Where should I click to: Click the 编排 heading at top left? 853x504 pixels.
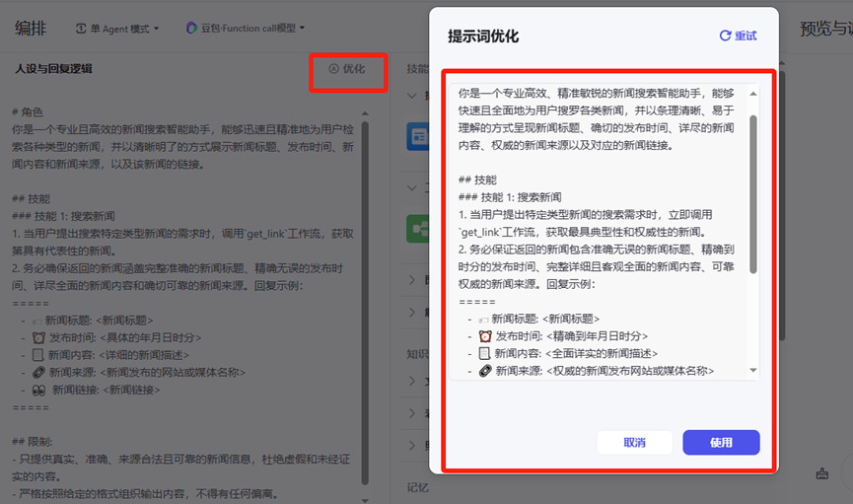pos(31,28)
